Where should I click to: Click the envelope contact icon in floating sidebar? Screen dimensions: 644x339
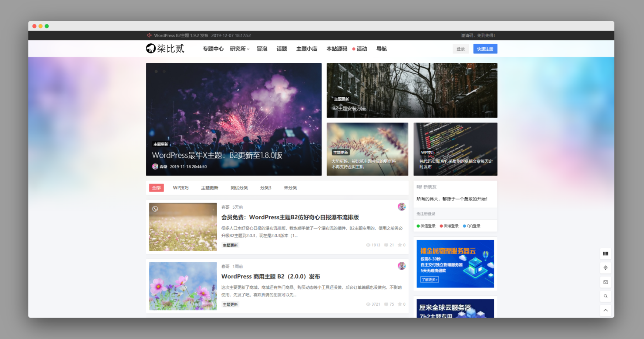606,282
